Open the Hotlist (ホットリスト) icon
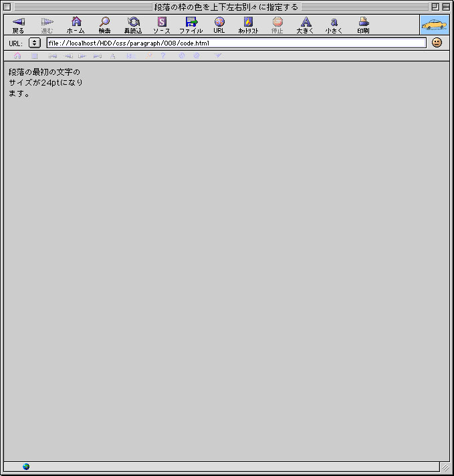Screen dimensions: 454x476 coord(248,25)
